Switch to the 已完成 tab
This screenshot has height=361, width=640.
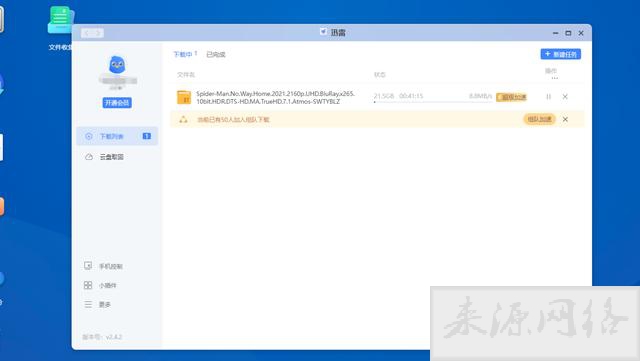click(216, 54)
